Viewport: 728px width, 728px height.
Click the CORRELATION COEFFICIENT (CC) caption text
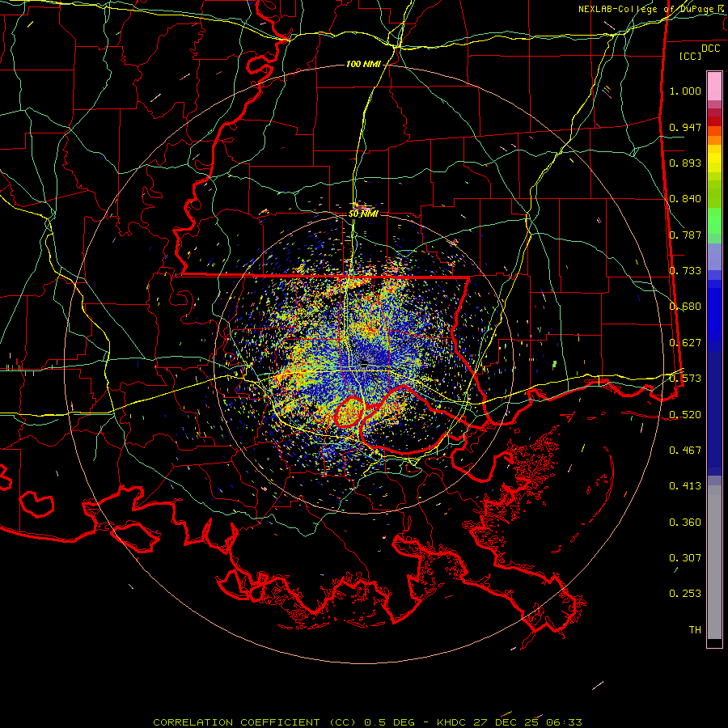pyautogui.click(x=255, y=722)
